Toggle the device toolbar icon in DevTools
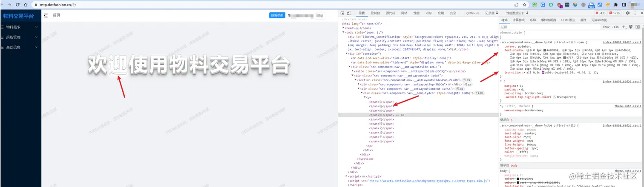 349,13
